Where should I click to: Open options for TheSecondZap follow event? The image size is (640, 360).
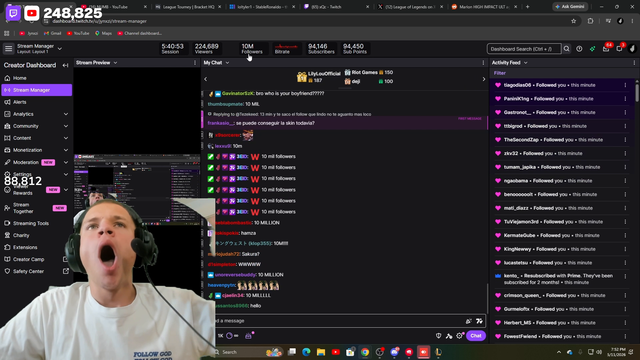point(625,140)
